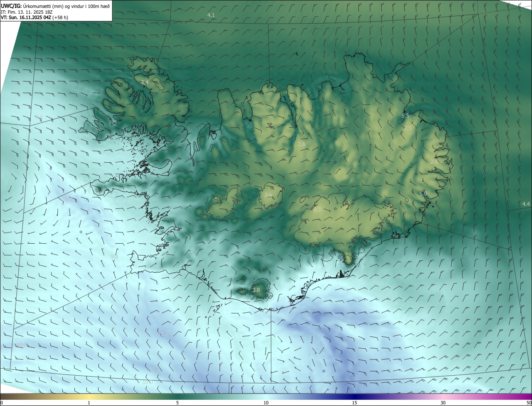532x406 pixels.
Task: Click the 1 tick label on the color scale
Action: click(x=89, y=403)
